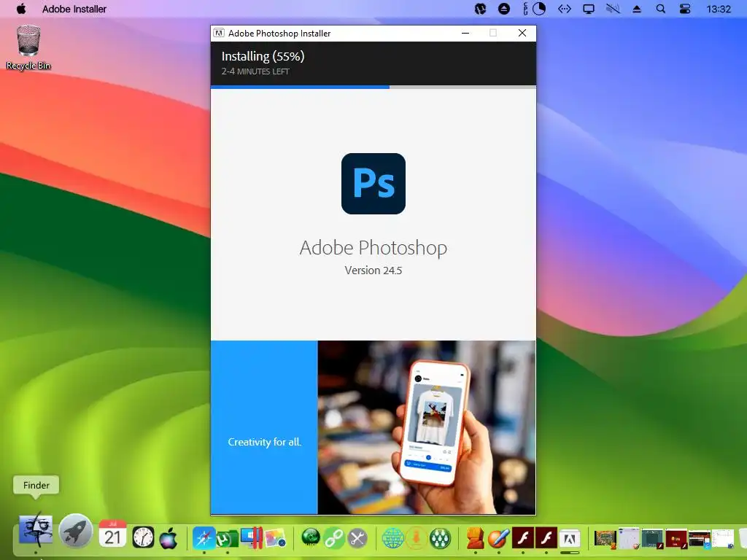The width and height of the screenshot is (747, 560).
Task: Click the phone promo image in installer
Action: [427, 427]
